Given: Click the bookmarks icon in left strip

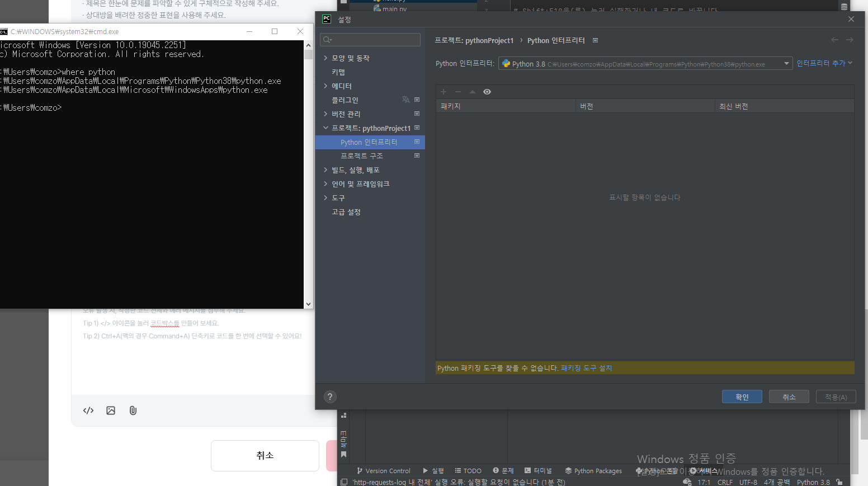Looking at the screenshot, I should click(x=343, y=455).
